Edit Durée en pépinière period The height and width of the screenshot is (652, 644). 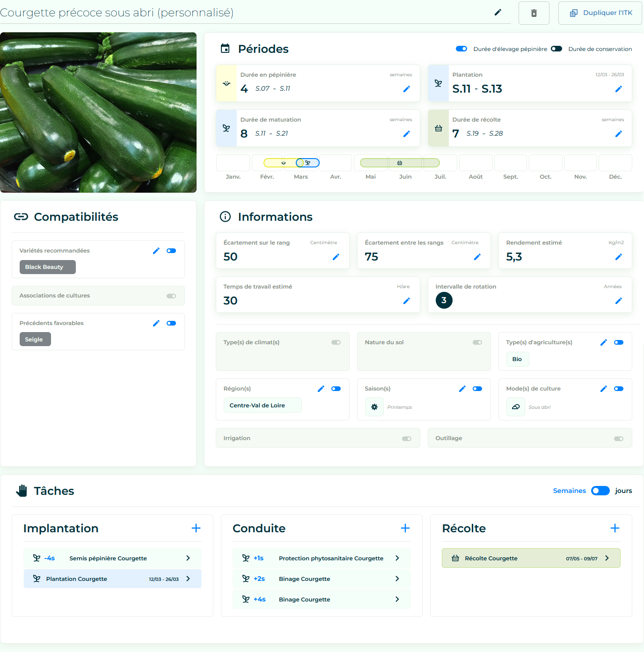407,89
